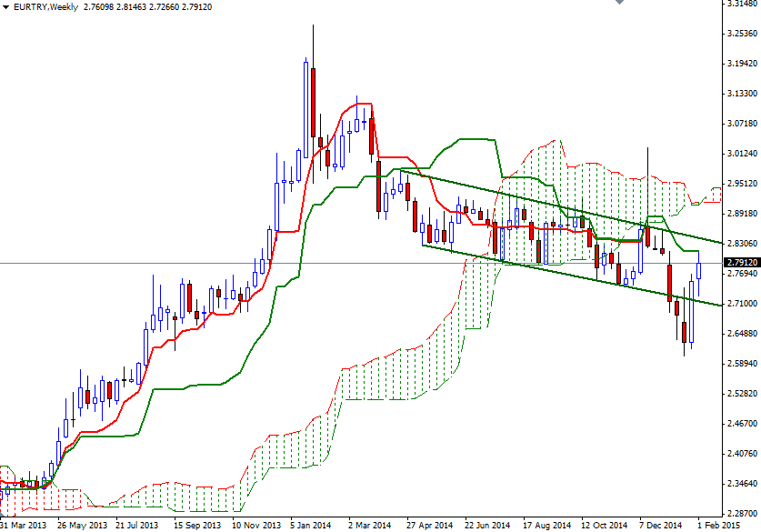Click the 31 Mar 2013 time axis label
The image size is (761, 532).
click(25, 525)
